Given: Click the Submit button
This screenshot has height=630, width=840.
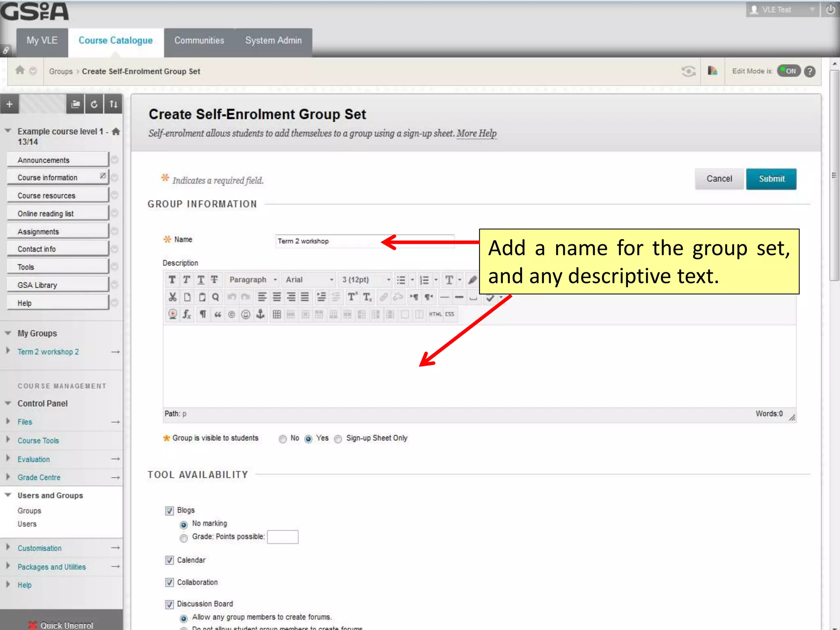Looking at the screenshot, I should (771, 179).
